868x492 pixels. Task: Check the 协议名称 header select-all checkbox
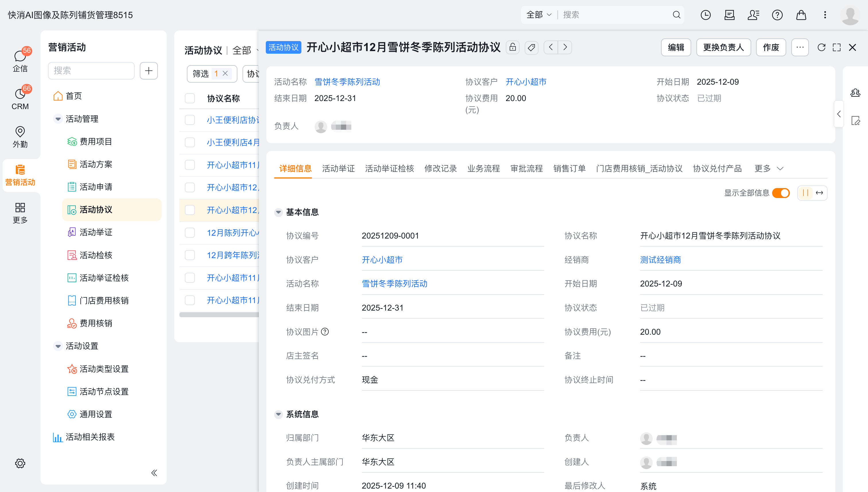(x=190, y=98)
